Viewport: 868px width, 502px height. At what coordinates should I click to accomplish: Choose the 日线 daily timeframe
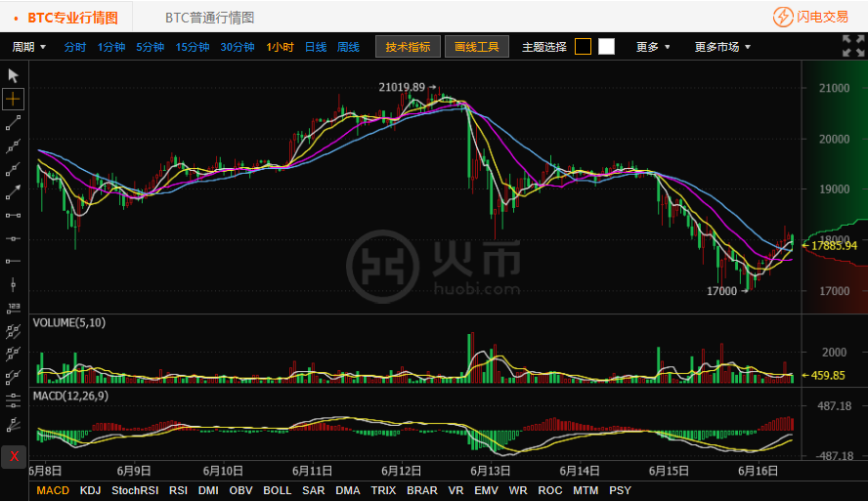pos(316,47)
